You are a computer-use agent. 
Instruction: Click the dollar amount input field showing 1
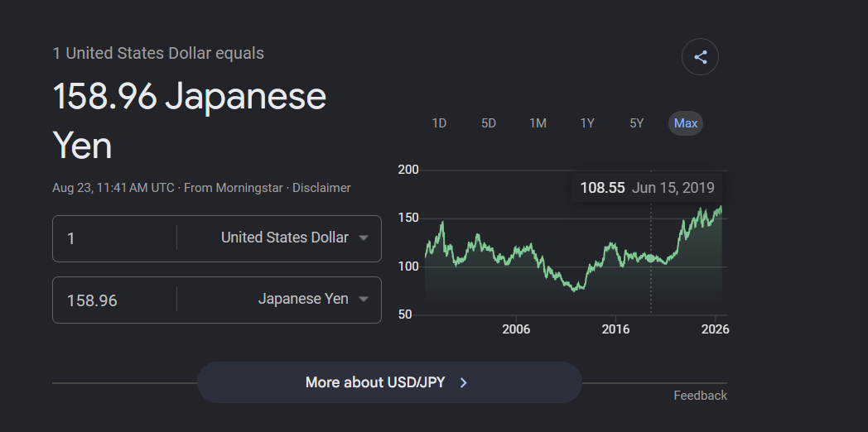(114, 238)
